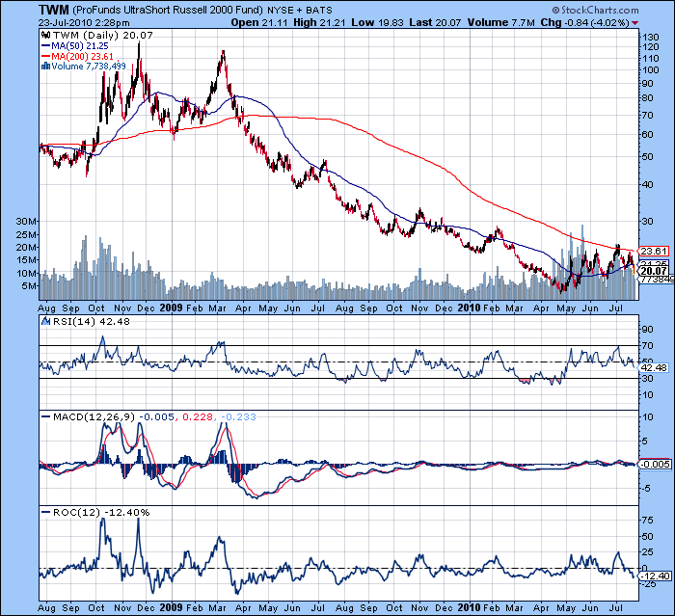Image resolution: width=675 pixels, height=616 pixels.
Task: Click the -0.233 MACD histogram value
Action: (x=238, y=416)
